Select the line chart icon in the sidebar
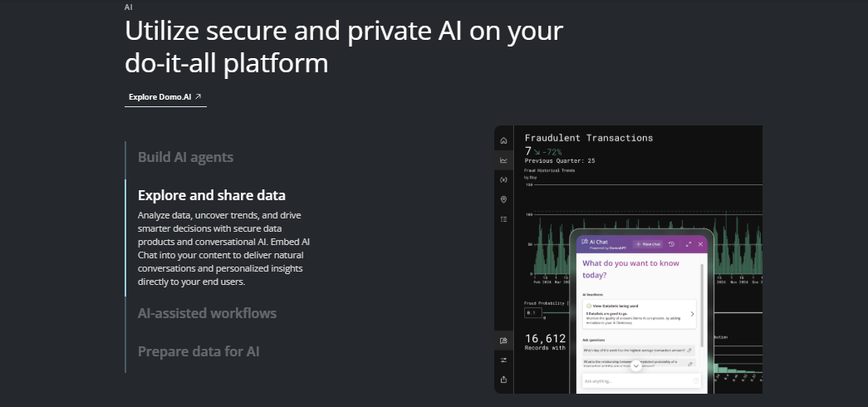The width and height of the screenshot is (868, 407). click(503, 160)
